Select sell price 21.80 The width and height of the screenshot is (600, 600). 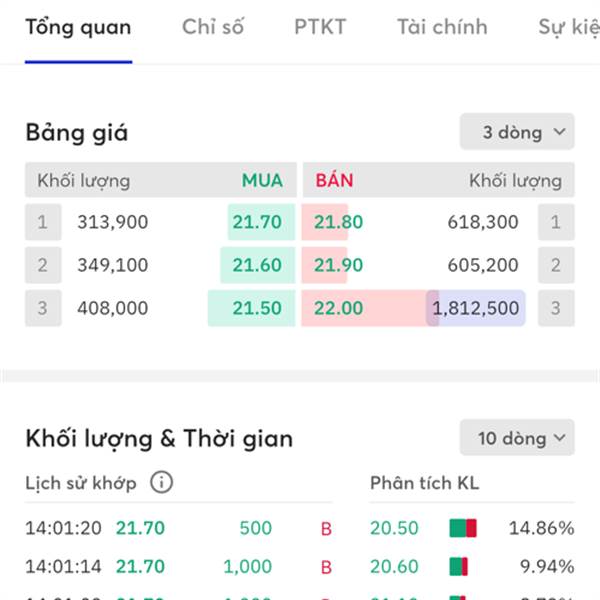[338, 222]
